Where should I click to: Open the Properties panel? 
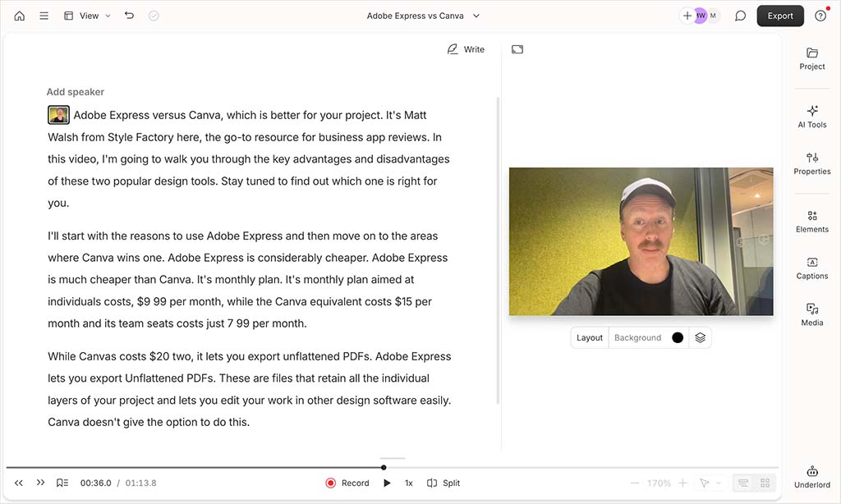(x=811, y=165)
